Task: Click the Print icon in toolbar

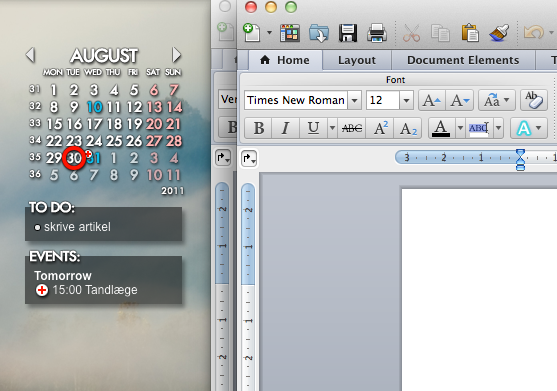Action: click(x=377, y=33)
